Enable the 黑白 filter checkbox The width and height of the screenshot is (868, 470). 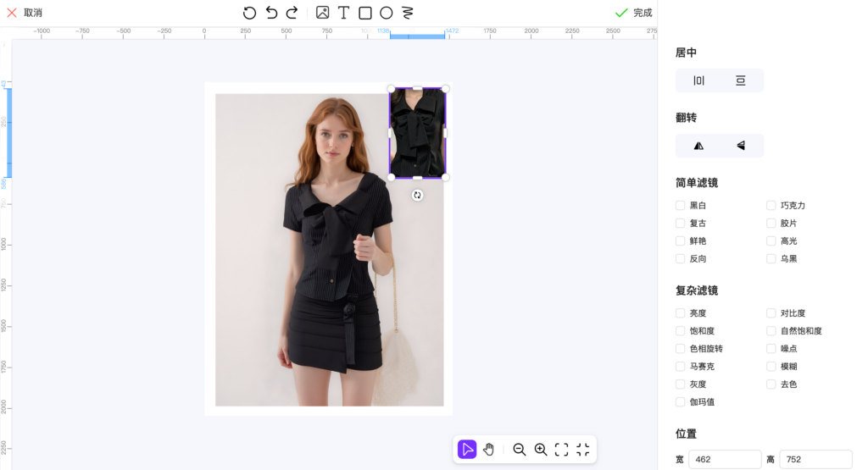click(681, 206)
